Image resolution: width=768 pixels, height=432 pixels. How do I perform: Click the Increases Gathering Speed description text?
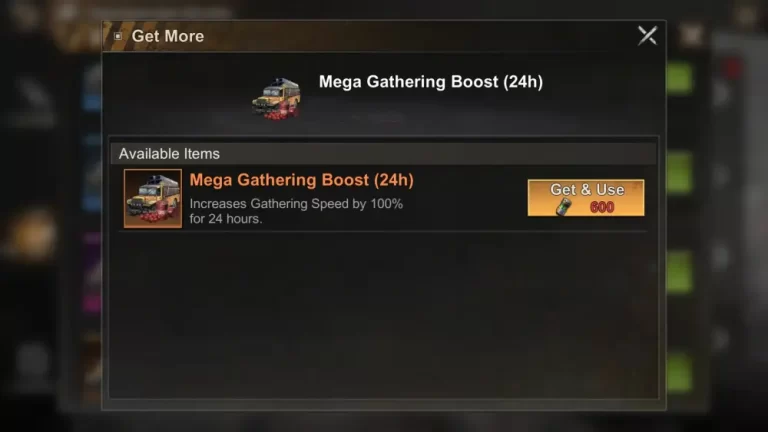coord(296,211)
